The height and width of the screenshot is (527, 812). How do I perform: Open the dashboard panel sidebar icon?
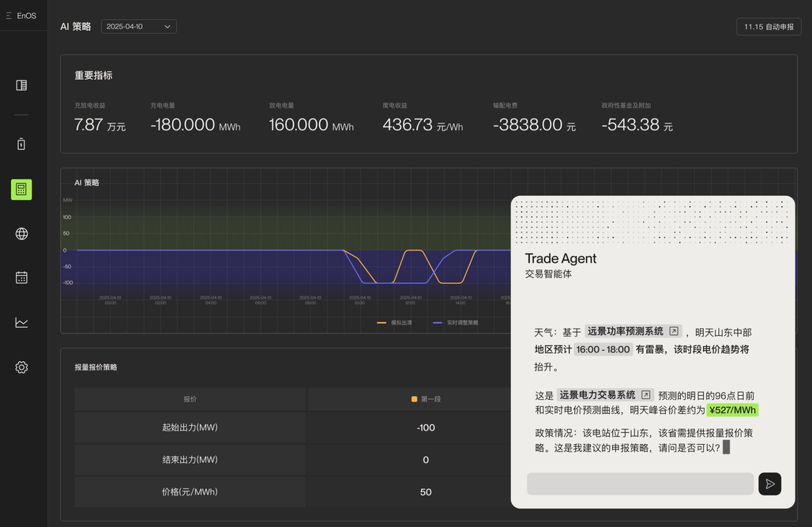[x=21, y=85]
